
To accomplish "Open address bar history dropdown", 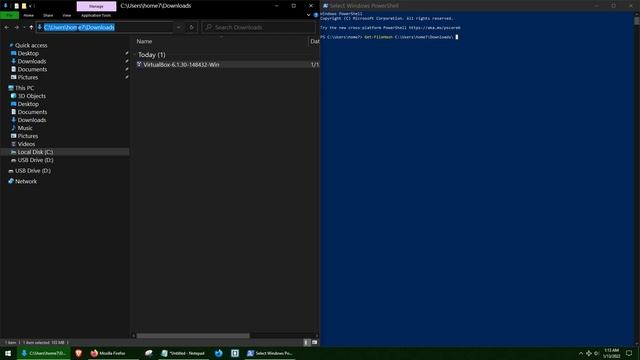I will click(178, 27).
